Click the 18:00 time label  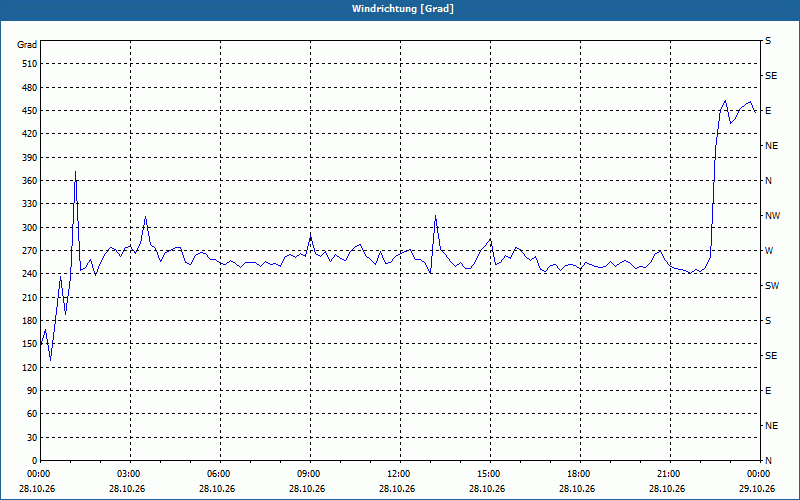(x=578, y=474)
